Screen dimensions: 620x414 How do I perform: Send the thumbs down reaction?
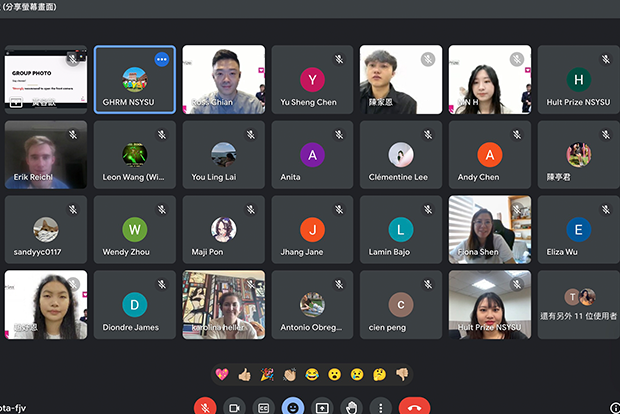pos(402,374)
